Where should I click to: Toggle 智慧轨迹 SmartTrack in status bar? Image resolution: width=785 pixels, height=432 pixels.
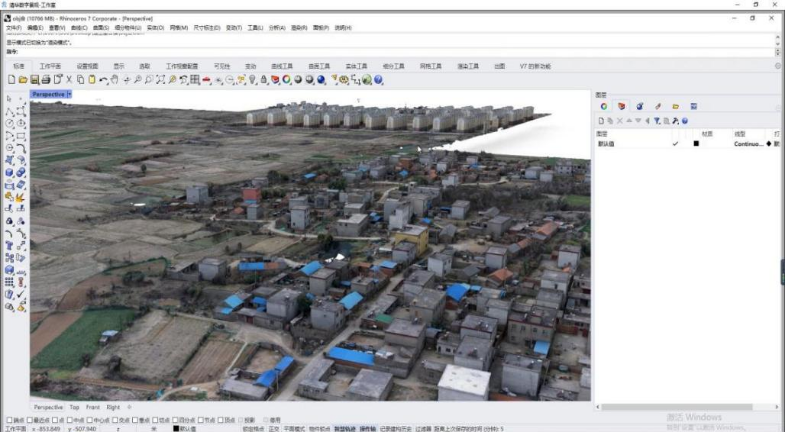point(344,429)
